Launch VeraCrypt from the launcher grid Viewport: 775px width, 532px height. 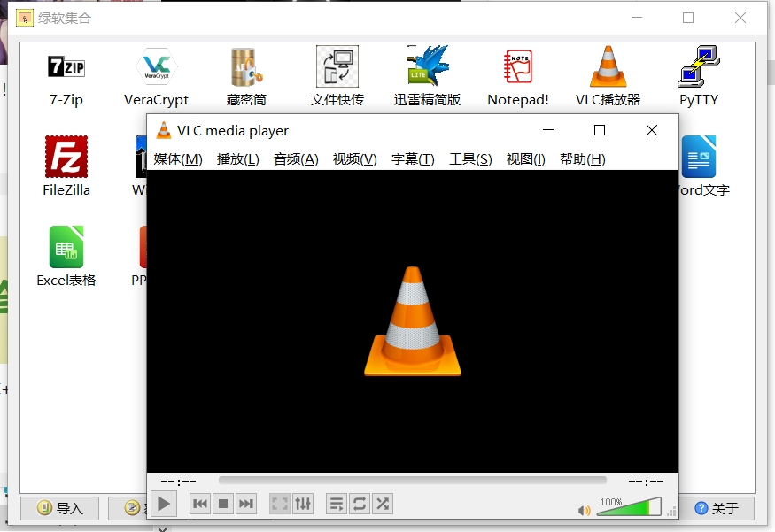(x=157, y=66)
